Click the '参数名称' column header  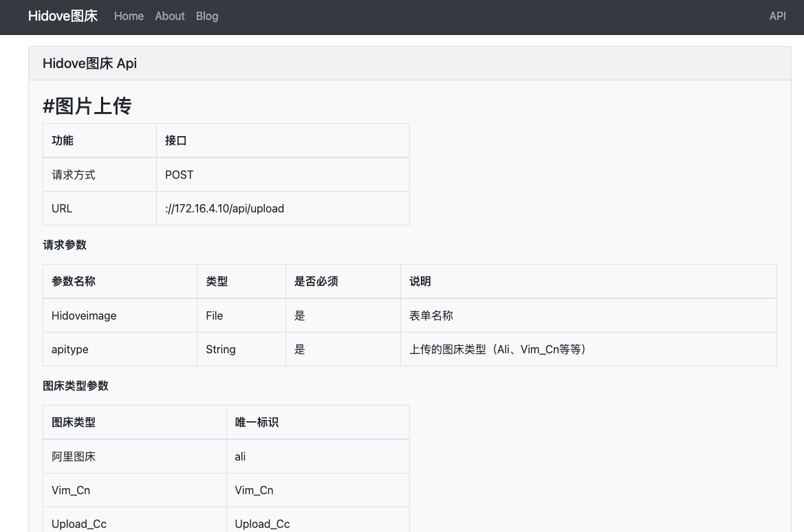[120, 281]
